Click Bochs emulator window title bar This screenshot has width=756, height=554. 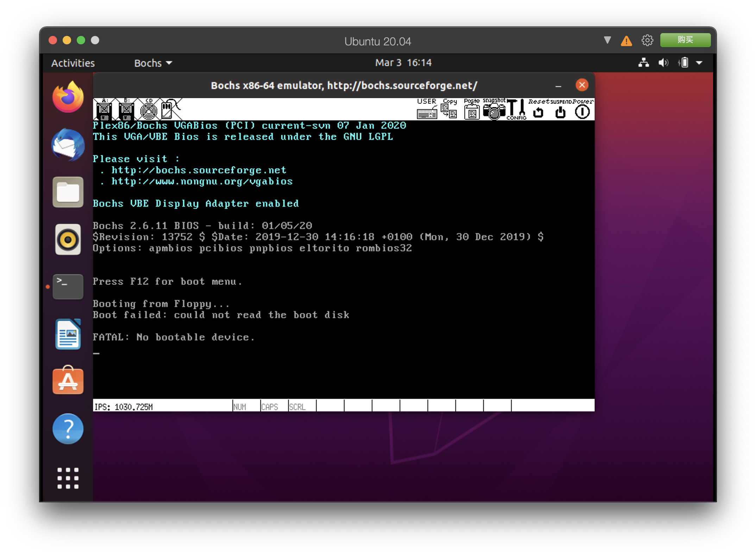tap(344, 85)
